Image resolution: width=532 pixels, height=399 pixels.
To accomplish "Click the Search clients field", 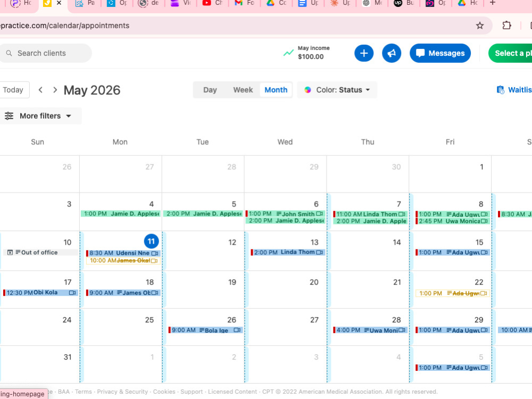I will coord(45,53).
